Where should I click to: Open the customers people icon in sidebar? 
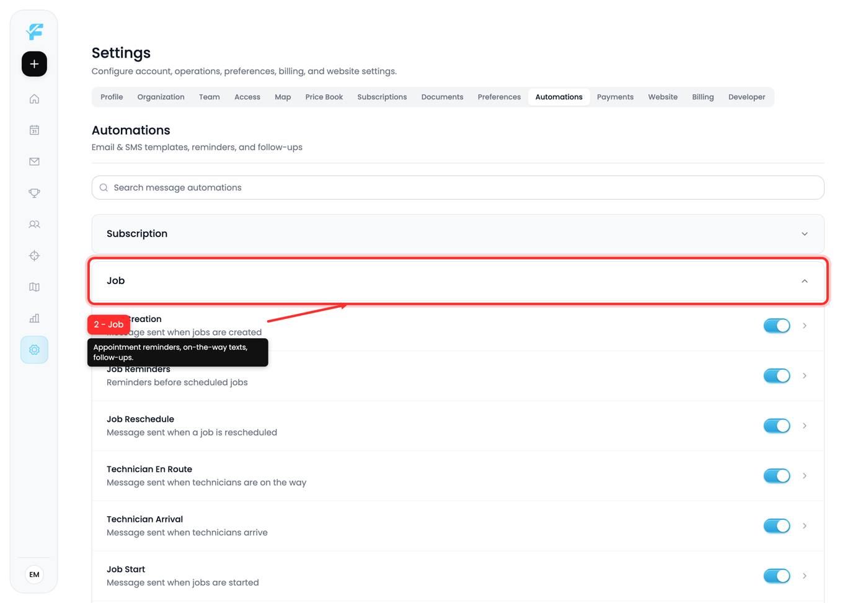coord(34,225)
